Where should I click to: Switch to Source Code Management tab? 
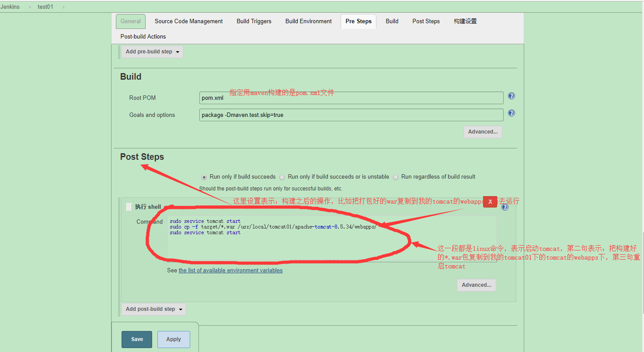[x=188, y=21]
